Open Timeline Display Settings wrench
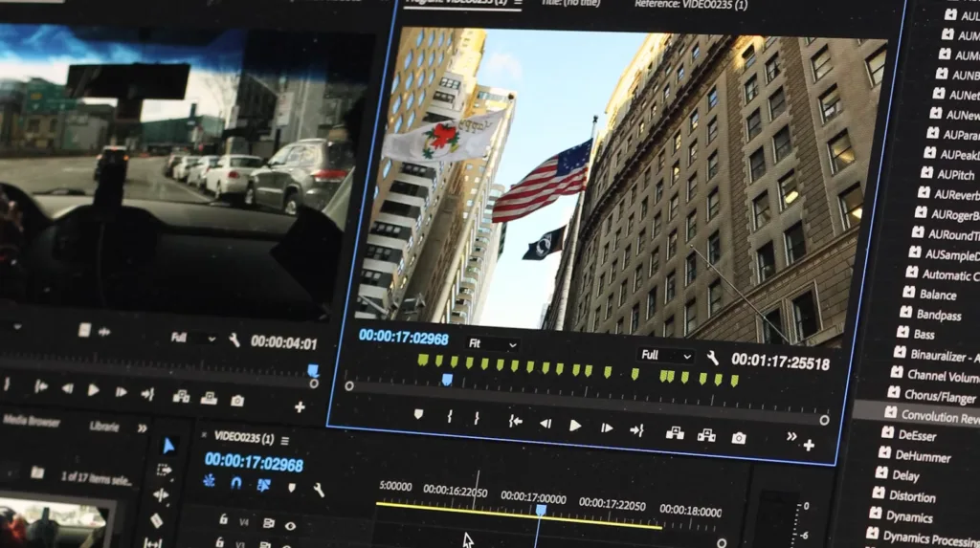Screen dimensions: 980x548 (319, 490)
